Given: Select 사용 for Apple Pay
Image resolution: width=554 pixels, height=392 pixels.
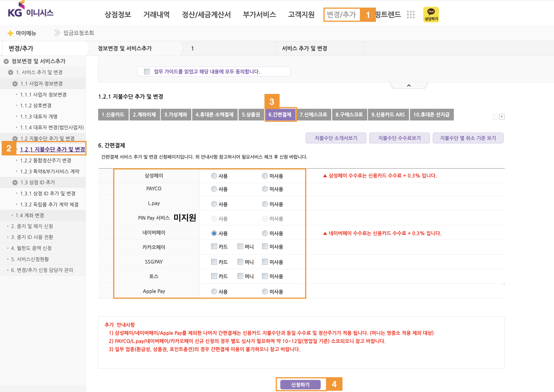Looking at the screenshot, I should (214, 292).
